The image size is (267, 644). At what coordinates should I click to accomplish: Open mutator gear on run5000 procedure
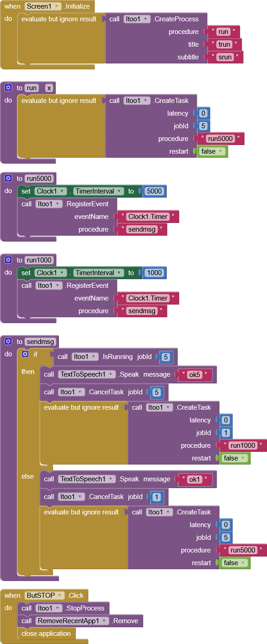click(x=8, y=179)
